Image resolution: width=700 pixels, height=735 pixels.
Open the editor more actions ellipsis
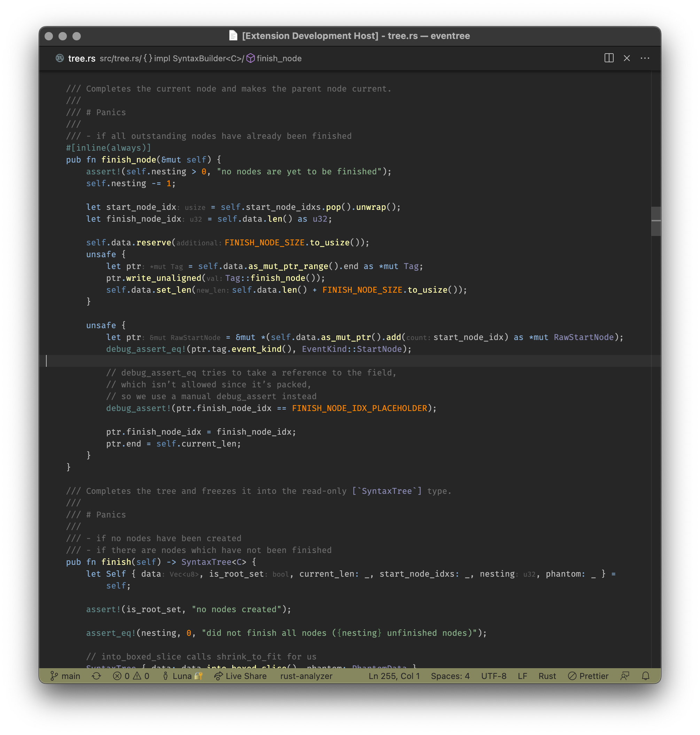[x=645, y=58]
